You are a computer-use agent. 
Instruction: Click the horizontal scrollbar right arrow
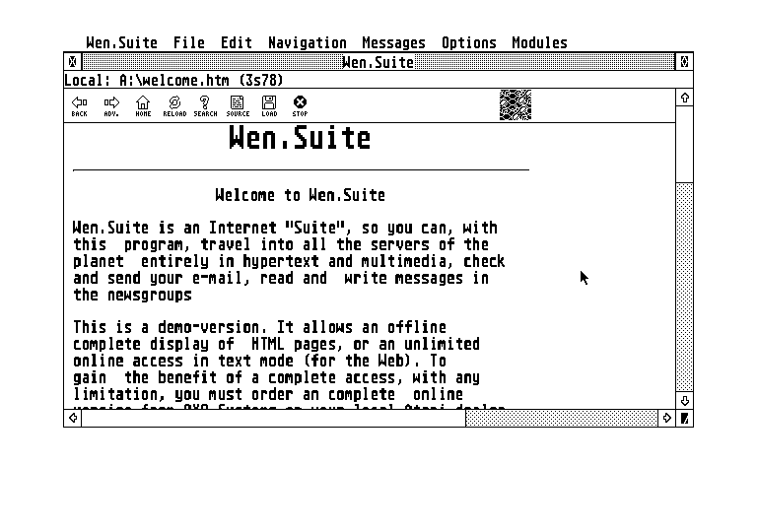click(666, 418)
